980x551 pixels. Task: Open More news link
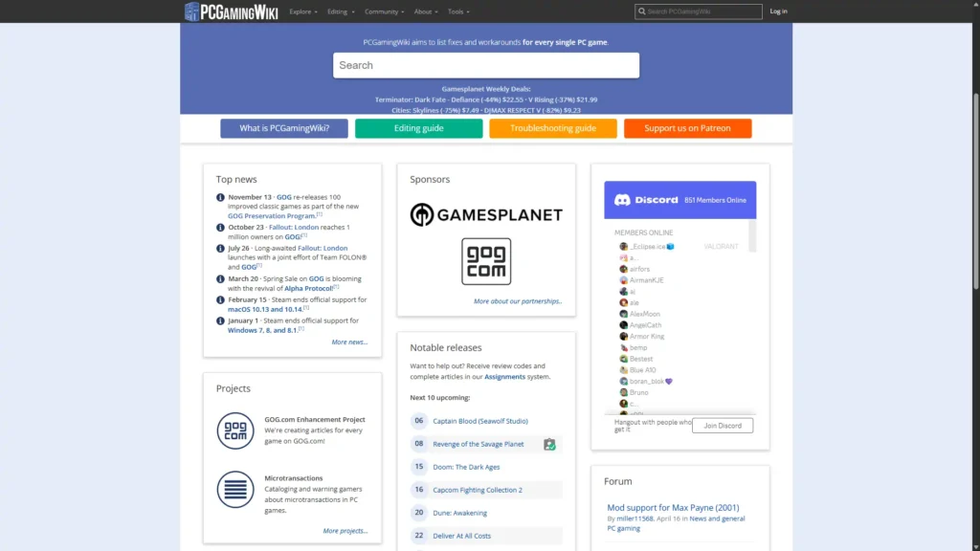[350, 342]
